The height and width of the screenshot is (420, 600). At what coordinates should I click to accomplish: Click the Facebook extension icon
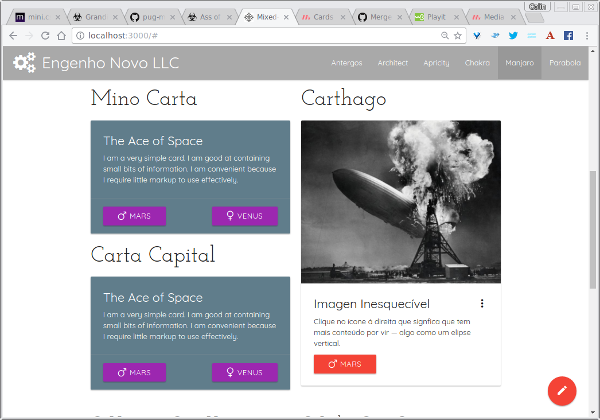(x=568, y=36)
